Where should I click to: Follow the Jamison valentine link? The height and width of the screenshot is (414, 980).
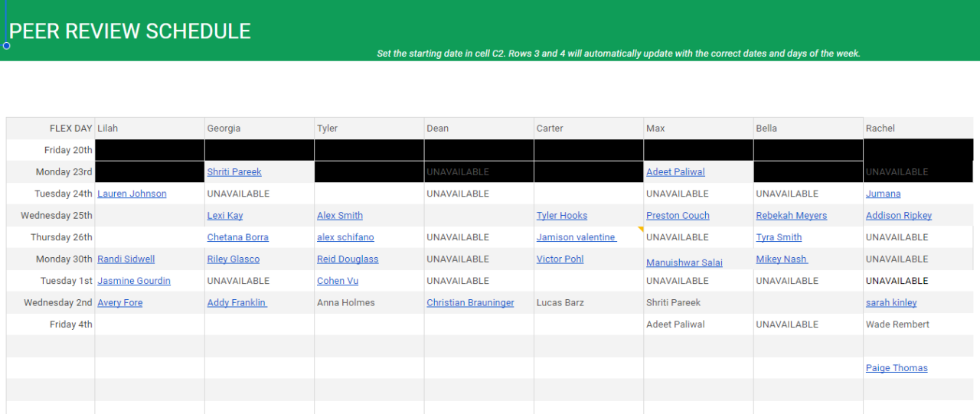576,237
